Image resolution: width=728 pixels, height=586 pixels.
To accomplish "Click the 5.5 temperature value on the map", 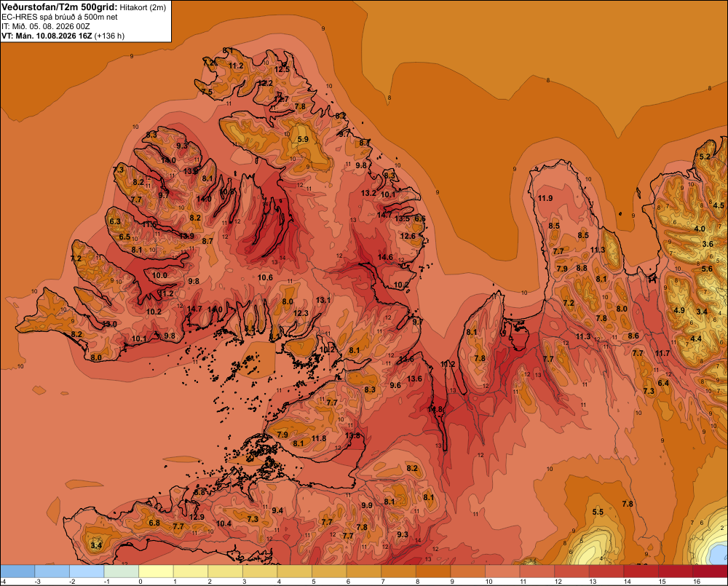I will 598,512.
